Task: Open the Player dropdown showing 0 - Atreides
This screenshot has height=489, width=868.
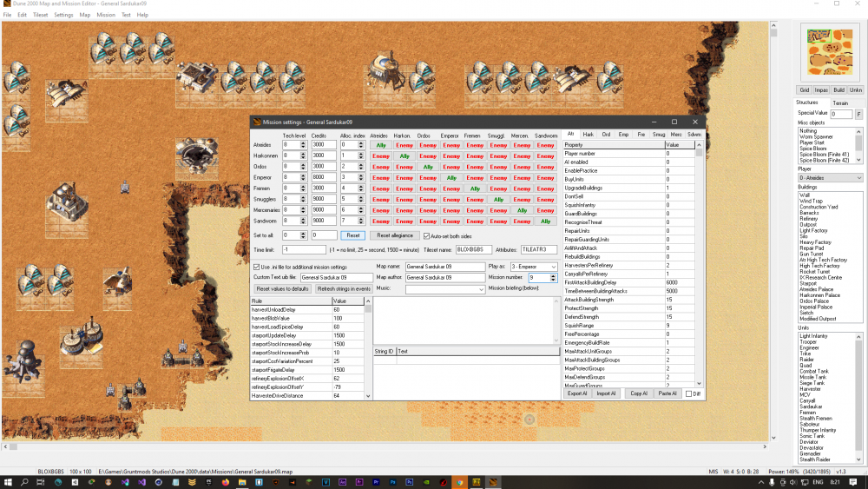Action: tap(831, 178)
